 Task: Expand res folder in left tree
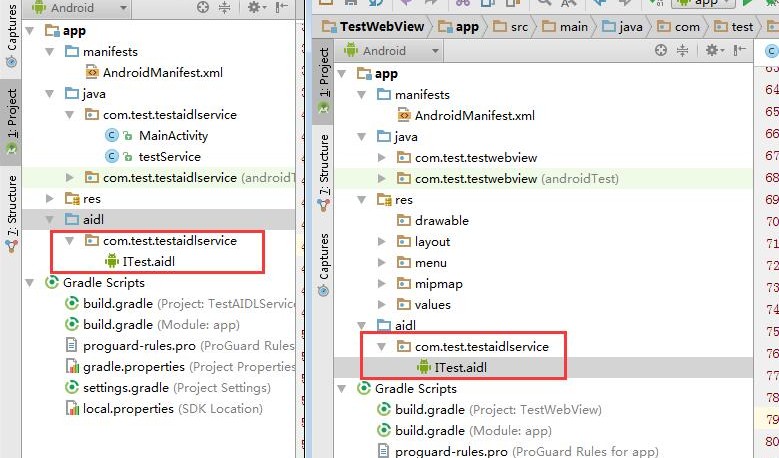click(x=50, y=199)
